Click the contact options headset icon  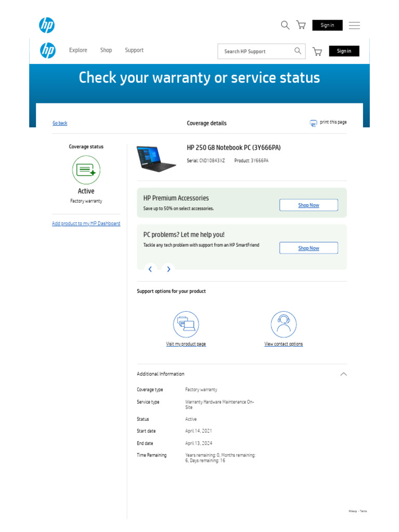284,324
